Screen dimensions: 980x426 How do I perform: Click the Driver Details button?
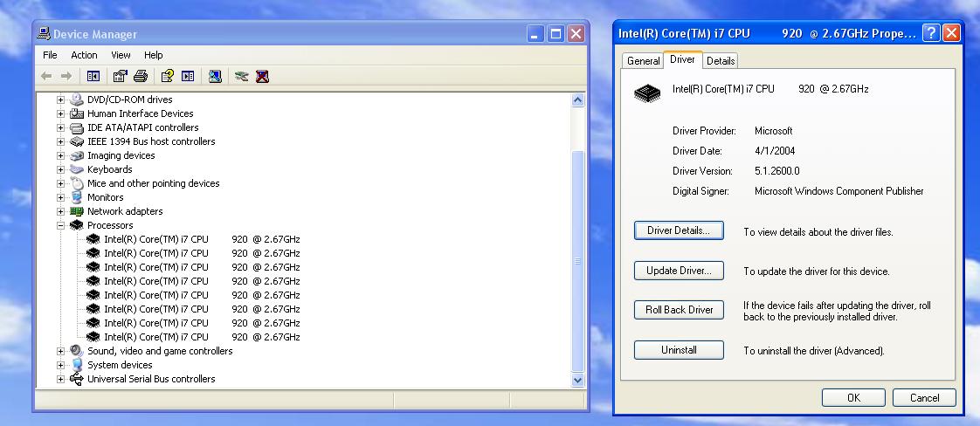pyautogui.click(x=679, y=231)
